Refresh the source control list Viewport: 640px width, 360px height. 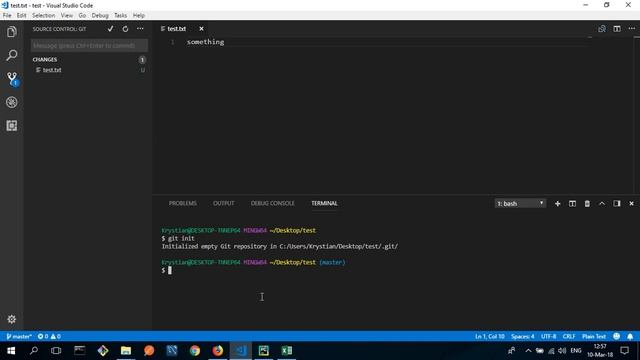coord(125,29)
